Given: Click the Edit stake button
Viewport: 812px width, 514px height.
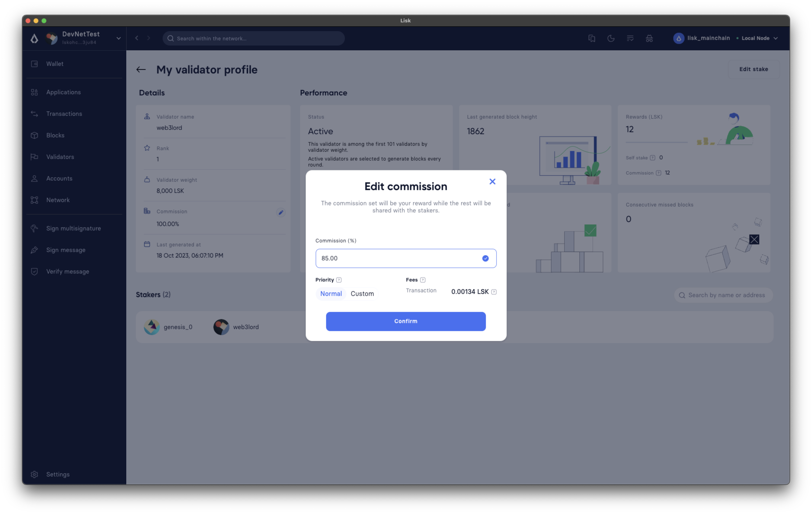Looking at the screenshot, I should 754,69.
